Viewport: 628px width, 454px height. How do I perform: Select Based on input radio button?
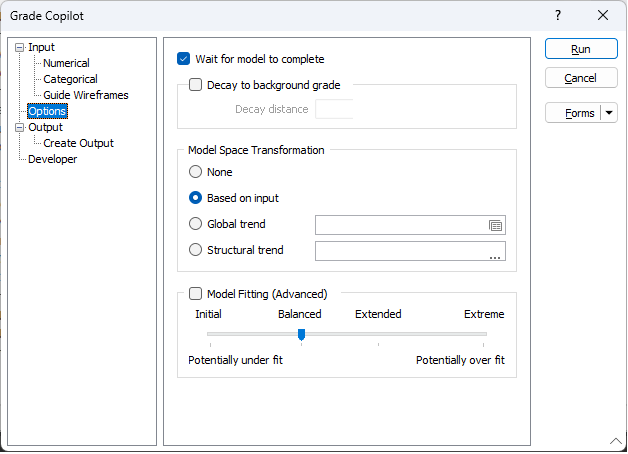(x=195, y=198)
